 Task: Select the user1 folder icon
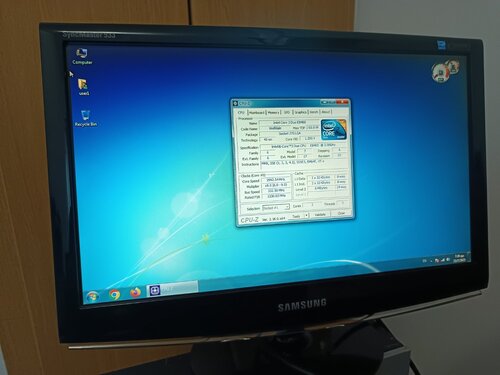point(83,87)
